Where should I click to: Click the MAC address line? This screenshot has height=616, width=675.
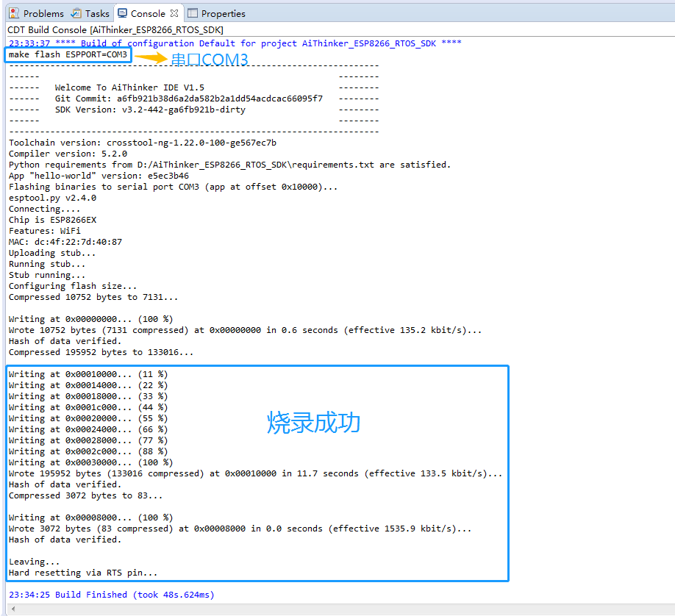(x=65, y=242)
